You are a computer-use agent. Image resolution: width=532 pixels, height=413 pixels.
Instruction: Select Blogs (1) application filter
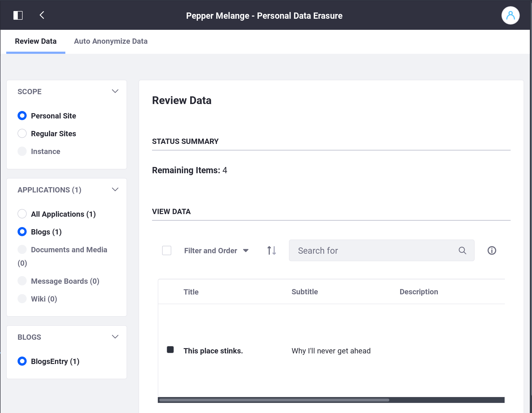click(x=22, y=232)
